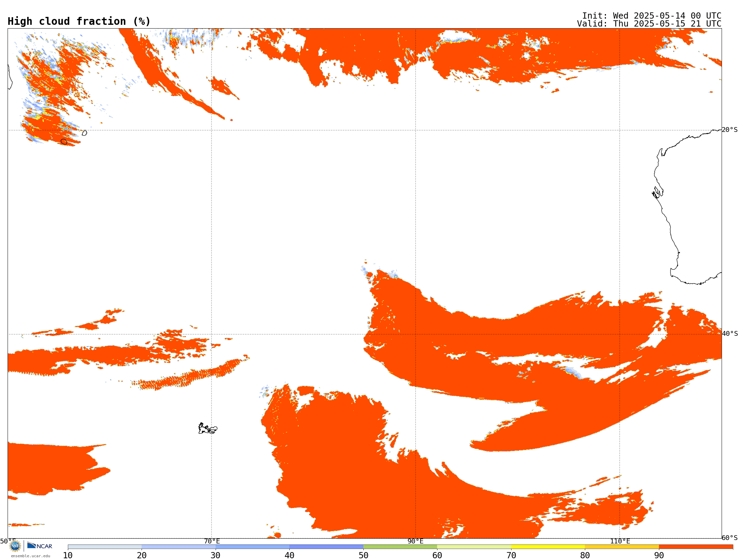Screen dimensions: 744x560
Task: Click the 60-70 pale yellow-green swatch
Action: (x=474, y=547)
